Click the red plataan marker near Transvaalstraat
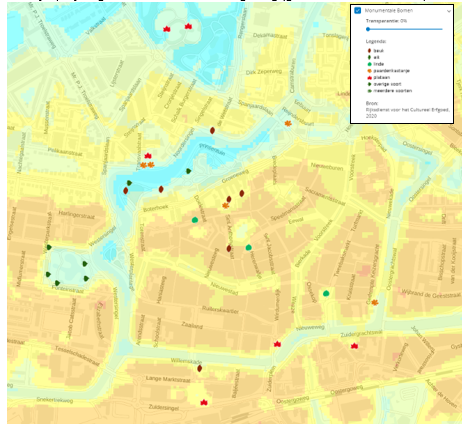This screenshot has width=468, height=428. click(148, 156)
